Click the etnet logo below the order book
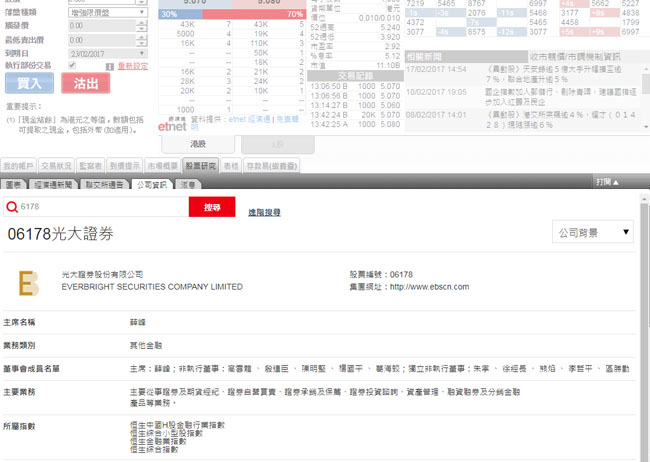 click(x=172, y=126)
